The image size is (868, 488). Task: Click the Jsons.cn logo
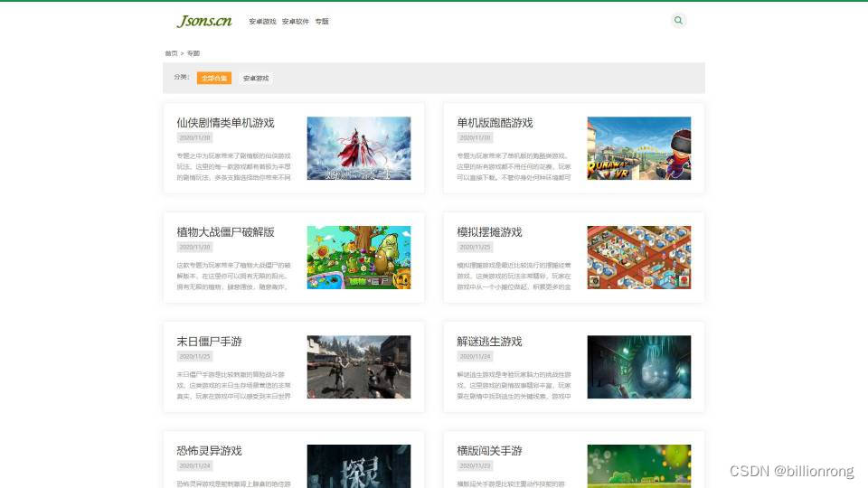click(x=204, y=21)
